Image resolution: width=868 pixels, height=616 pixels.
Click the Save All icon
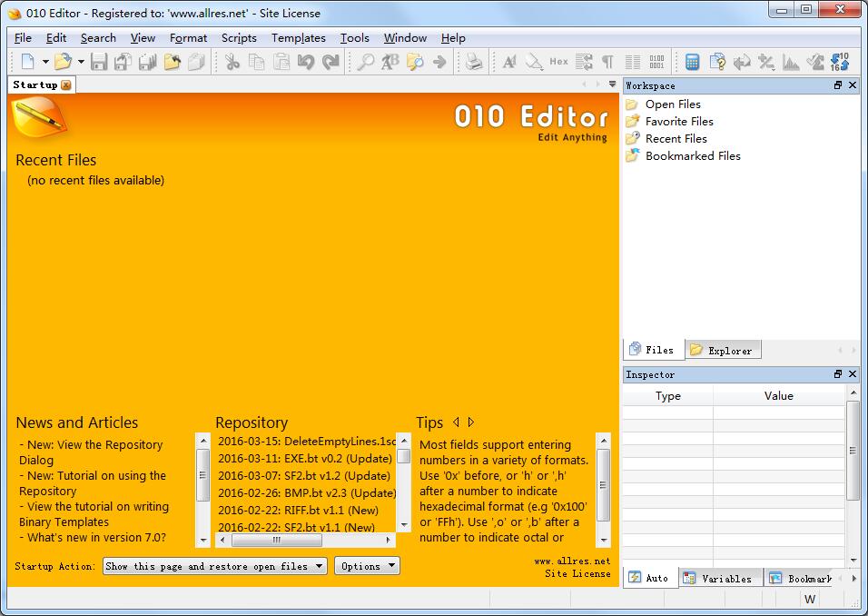coord(147,62)
